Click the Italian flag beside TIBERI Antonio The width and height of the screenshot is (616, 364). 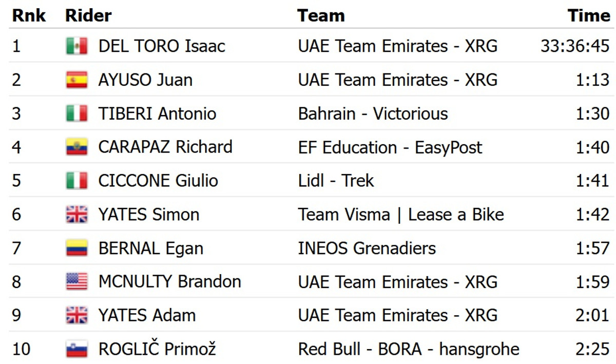(x=76, y=113)
